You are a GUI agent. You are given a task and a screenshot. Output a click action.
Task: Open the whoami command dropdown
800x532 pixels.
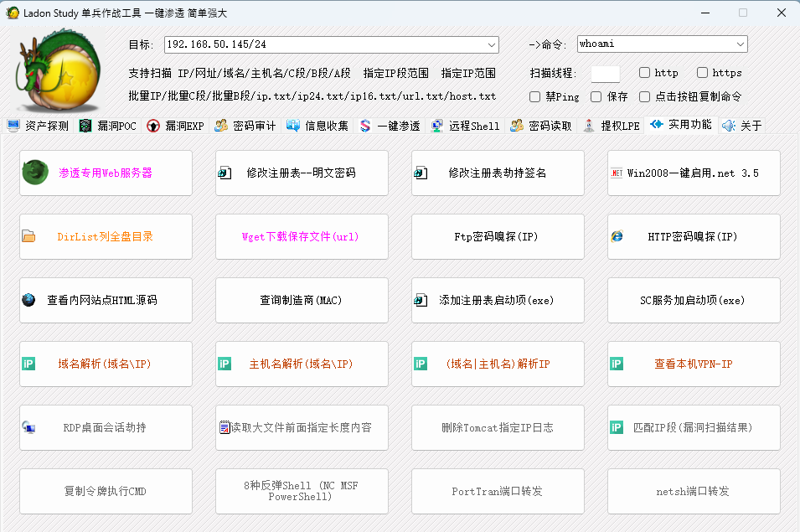[x=741, y=44]
